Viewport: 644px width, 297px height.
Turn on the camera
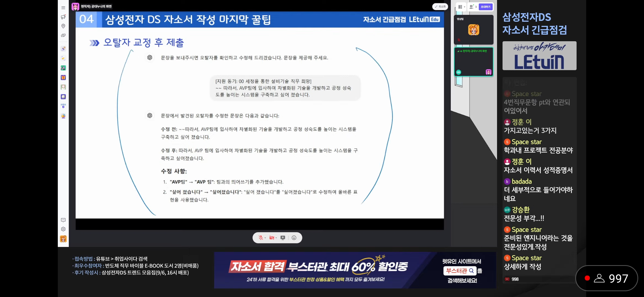(272, 238)
